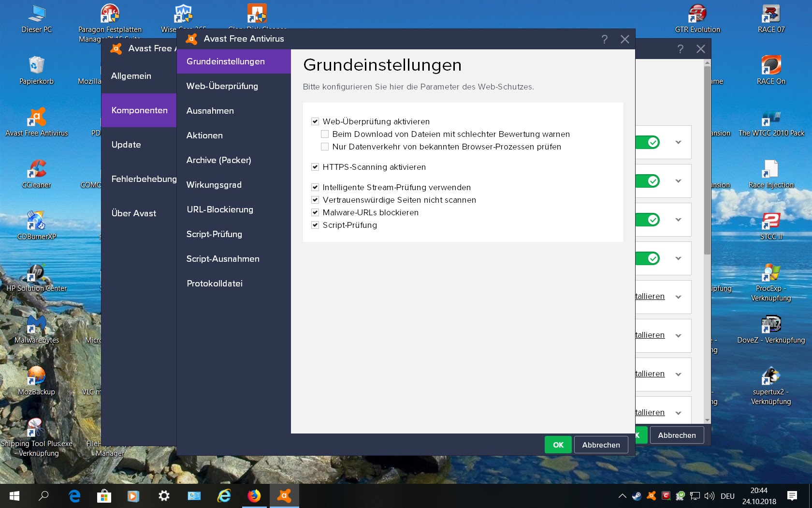Viewport: 812px width, 508px height.
Task: Open the Dieser PC desktop icon
Action: click(x=37, y=18)
